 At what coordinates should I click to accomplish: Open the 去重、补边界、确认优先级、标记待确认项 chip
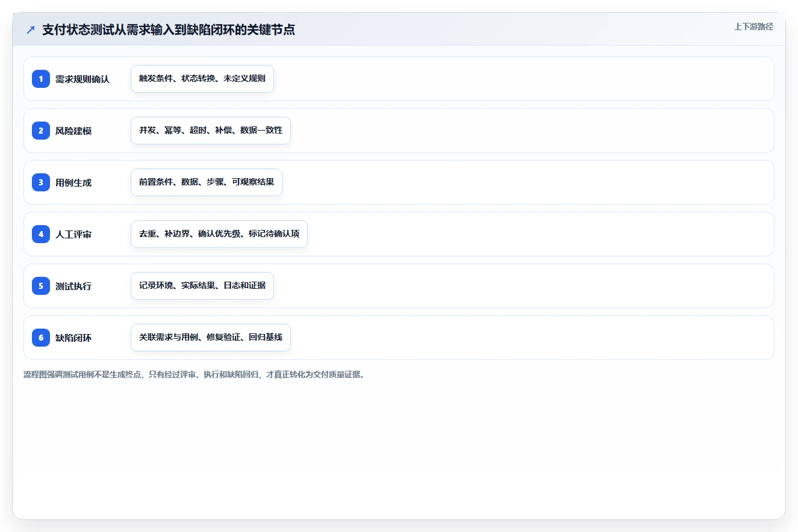click(219, 234)
